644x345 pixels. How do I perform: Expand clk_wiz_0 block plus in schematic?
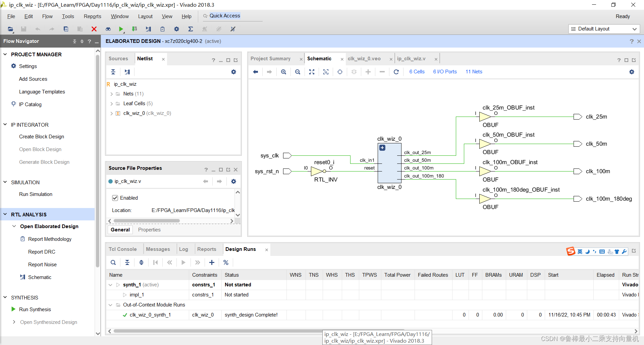tap(382, 148)
